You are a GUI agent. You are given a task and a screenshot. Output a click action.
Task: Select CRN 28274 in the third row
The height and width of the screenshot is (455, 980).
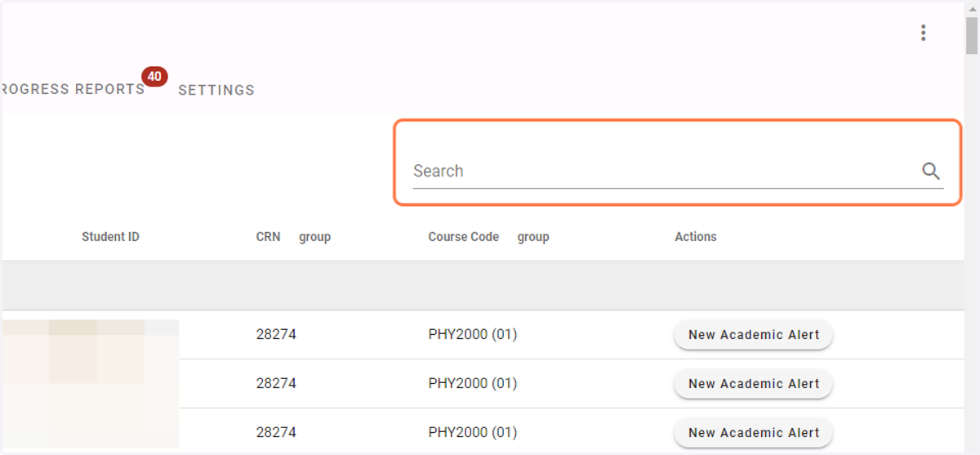coord(276,433)
